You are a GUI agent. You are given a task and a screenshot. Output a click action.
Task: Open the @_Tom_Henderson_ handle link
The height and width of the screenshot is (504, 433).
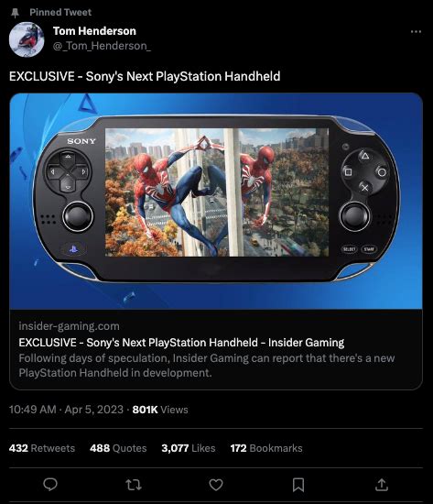[102, 46]
